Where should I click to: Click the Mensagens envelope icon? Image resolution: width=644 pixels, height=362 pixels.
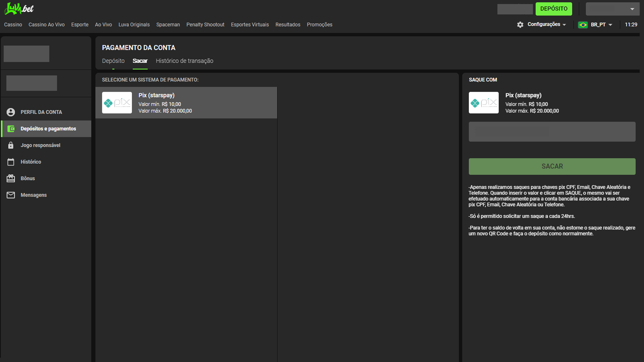tap(11, 195)
